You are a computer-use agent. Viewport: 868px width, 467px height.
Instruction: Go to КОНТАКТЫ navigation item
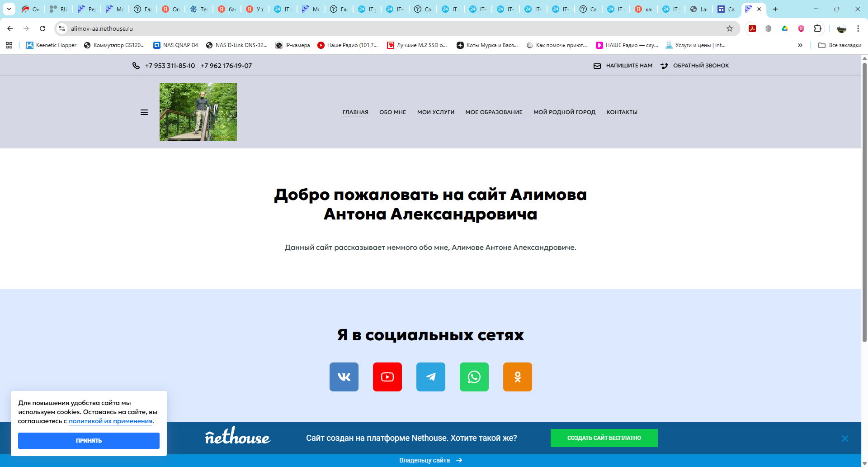[x=622, y=112]
